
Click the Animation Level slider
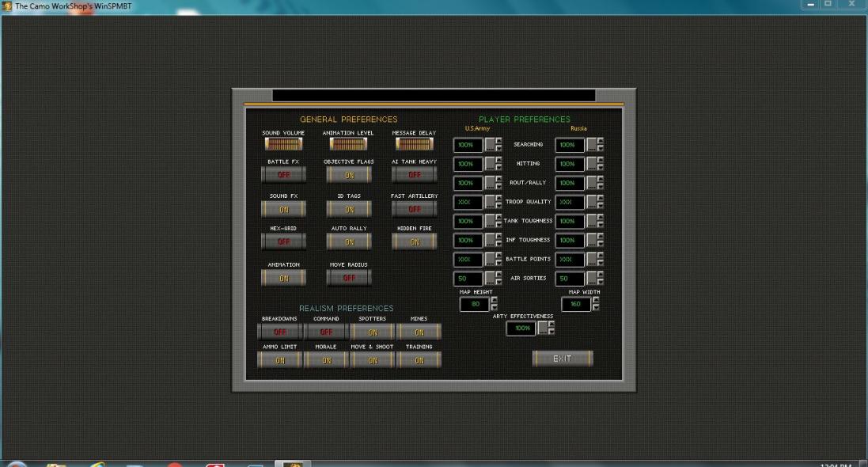pos(349,143)
